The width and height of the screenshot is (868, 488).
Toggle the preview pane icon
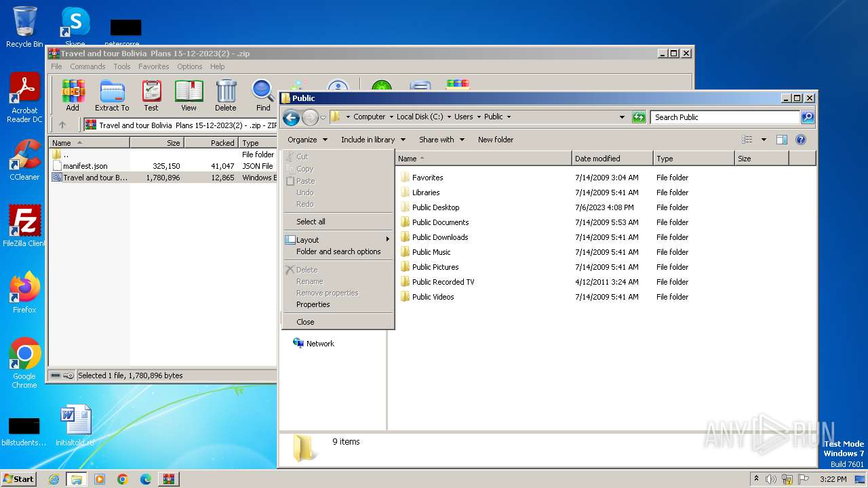781,140
